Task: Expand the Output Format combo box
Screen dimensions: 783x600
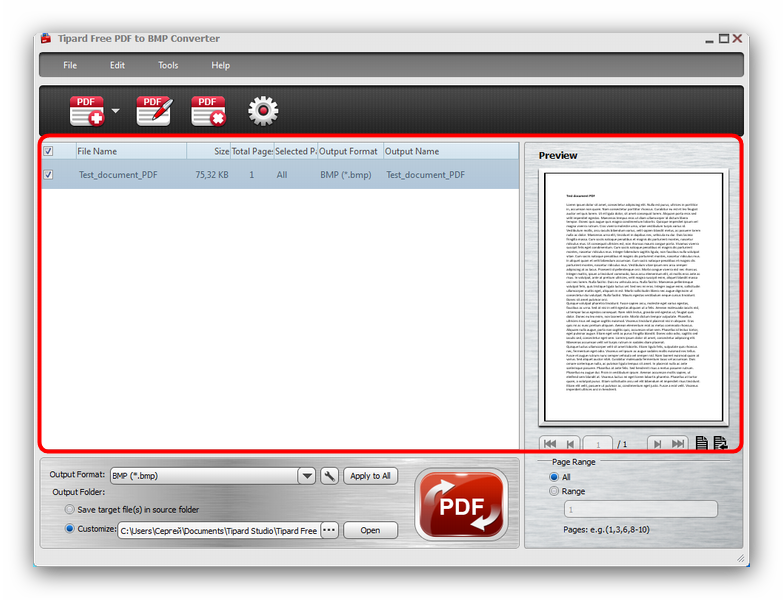Action: (307, 476)
